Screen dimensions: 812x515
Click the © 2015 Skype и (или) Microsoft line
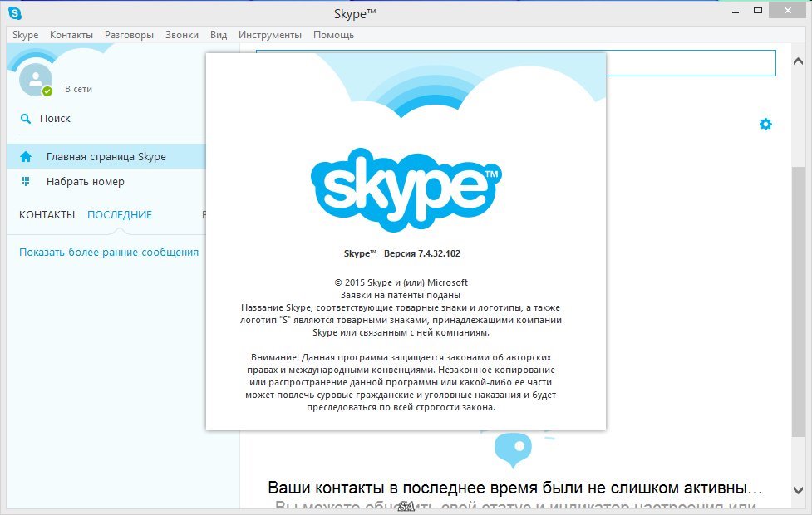pos(401,282)
